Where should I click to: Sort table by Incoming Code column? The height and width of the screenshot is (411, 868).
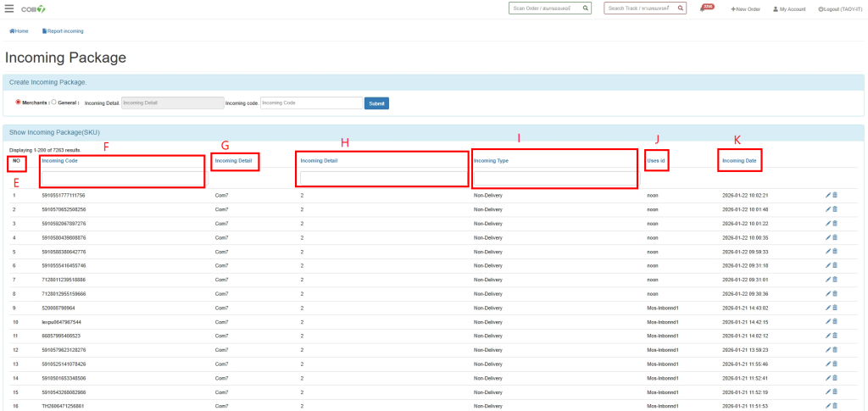pos(59,161)
